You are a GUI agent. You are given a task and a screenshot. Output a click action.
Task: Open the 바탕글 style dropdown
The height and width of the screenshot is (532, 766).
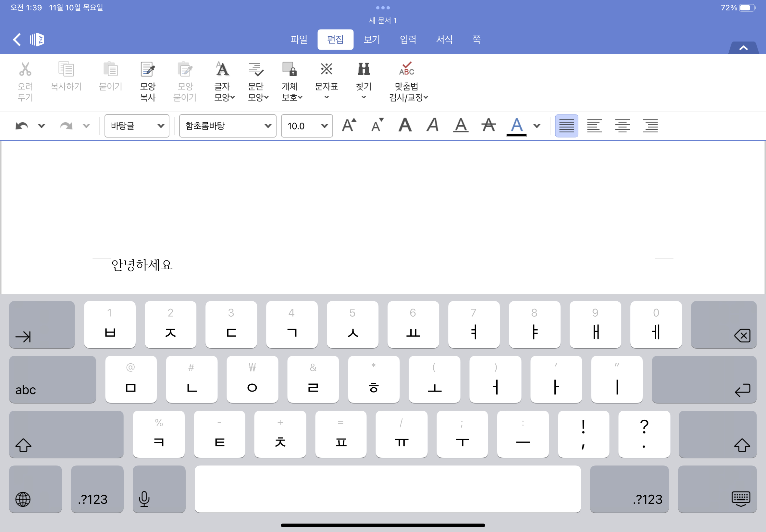coord(137,126)
